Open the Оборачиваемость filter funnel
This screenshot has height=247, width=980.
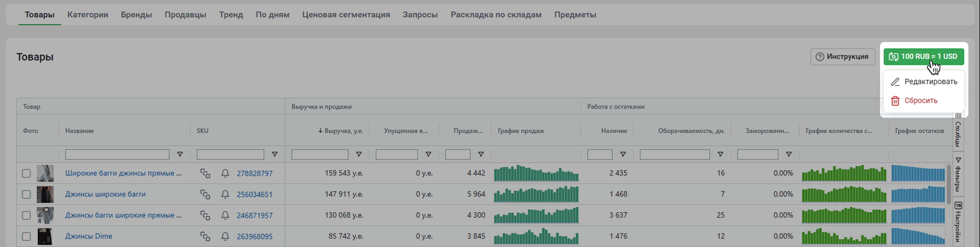[x=720, y=154]
